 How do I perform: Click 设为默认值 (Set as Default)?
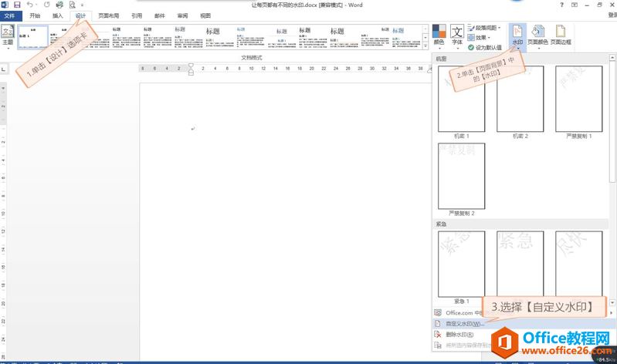(x=484, y=48)
